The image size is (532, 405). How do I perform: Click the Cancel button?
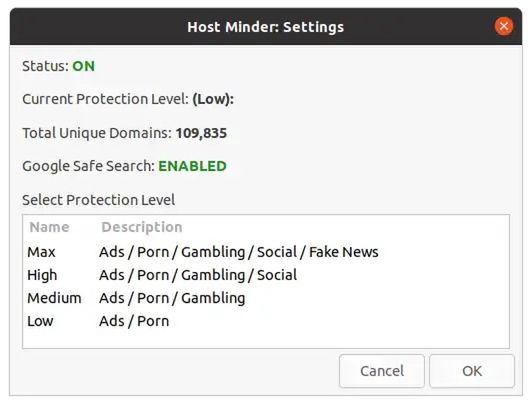[x=382, y=371]
